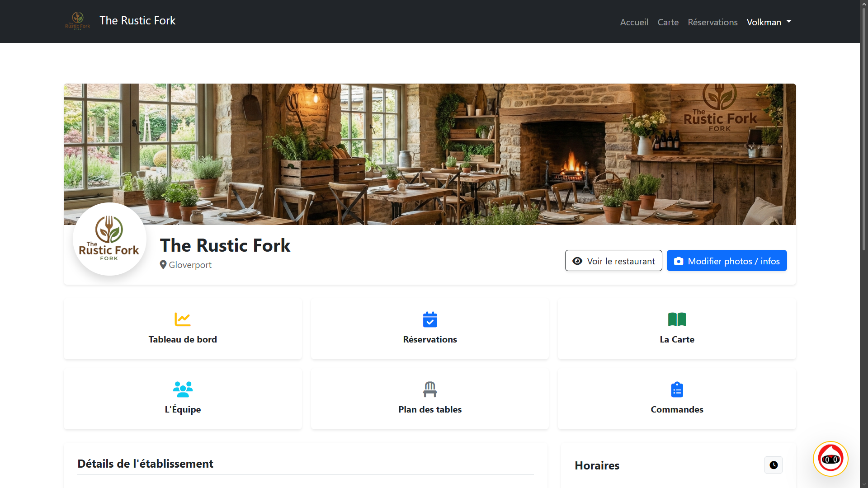Open the Commandes clipboard icon

click(676, 389)
